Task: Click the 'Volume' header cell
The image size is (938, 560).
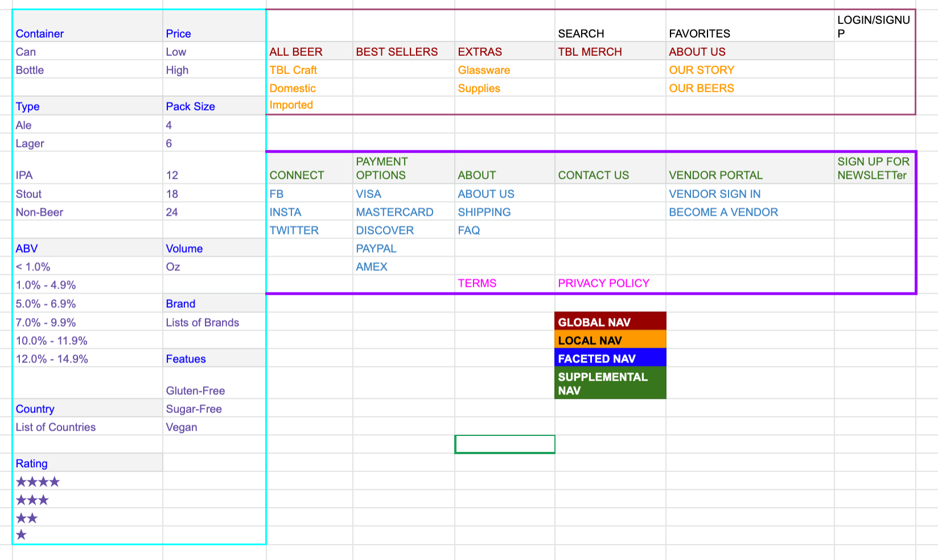Action: (x=214, y=248)
